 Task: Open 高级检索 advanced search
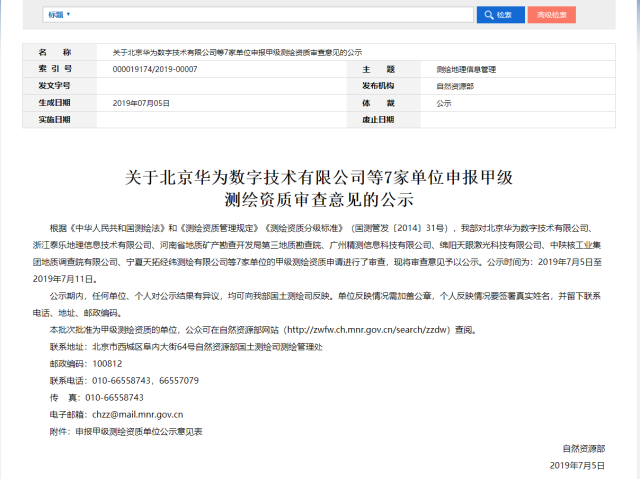coord(551,15)
